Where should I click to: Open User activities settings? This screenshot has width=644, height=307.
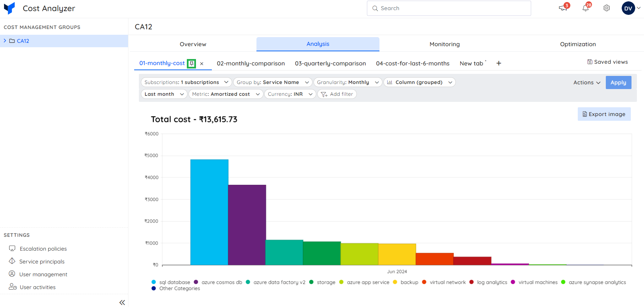pyautogui.click(x=32, y=287)
